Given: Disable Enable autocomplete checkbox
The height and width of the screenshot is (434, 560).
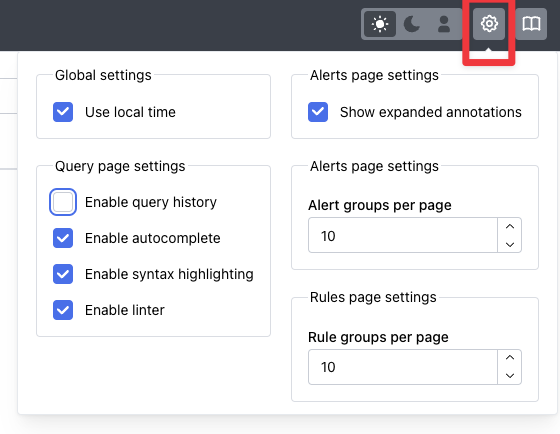Looking at the screenshot, I should click(x=63, y=238).
